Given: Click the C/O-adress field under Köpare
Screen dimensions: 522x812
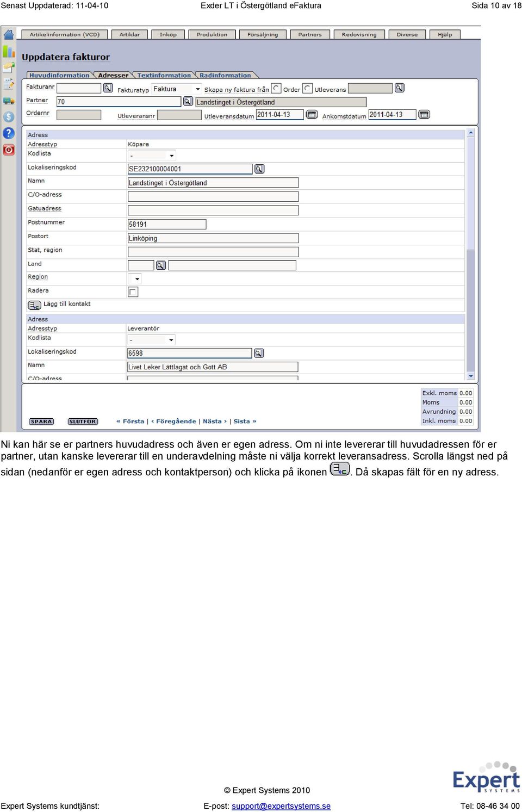Looking at the screenshot, I should coord(213,196).
